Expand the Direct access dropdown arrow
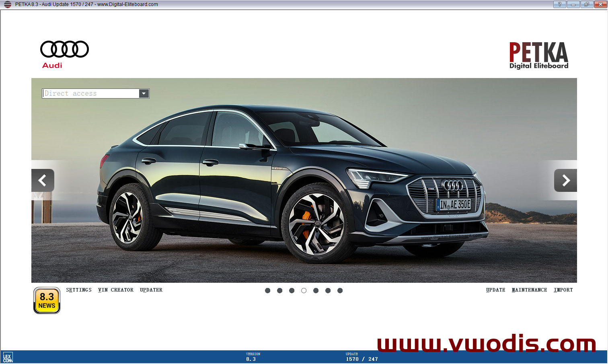This screenshot has width=608, height=364. pyautogui.click(x=144, y=94)
